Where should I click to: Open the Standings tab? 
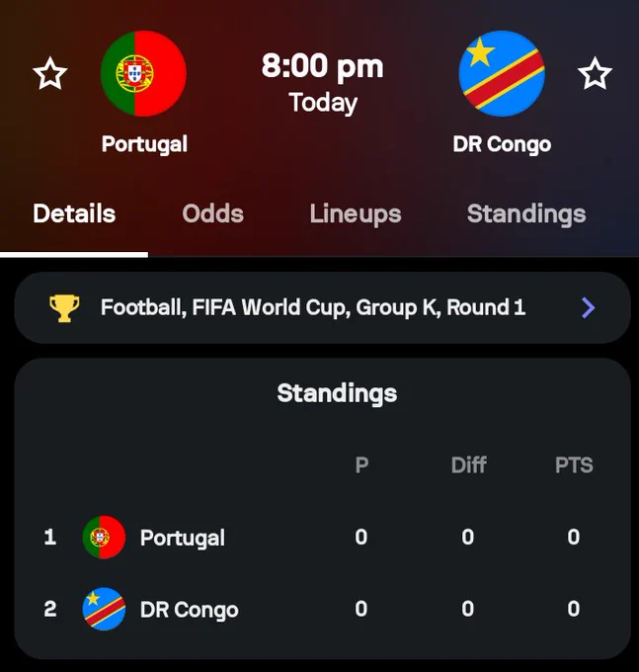click(526, 214)
